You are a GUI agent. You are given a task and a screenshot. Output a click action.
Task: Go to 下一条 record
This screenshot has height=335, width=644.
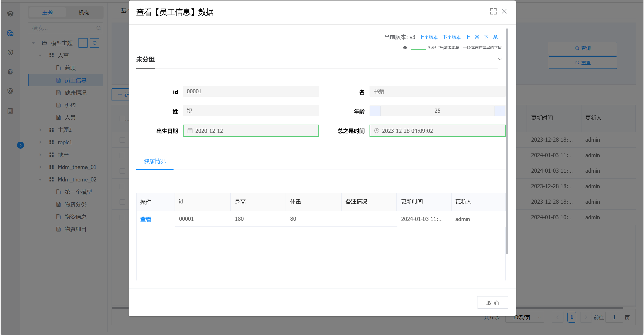click(x=491, y=37)
